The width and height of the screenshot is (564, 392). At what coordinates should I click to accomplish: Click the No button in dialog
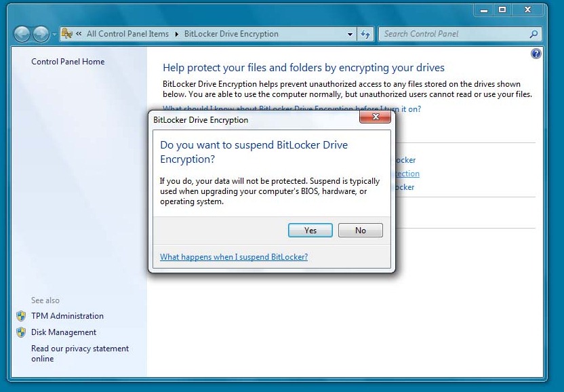click(361, 231)
